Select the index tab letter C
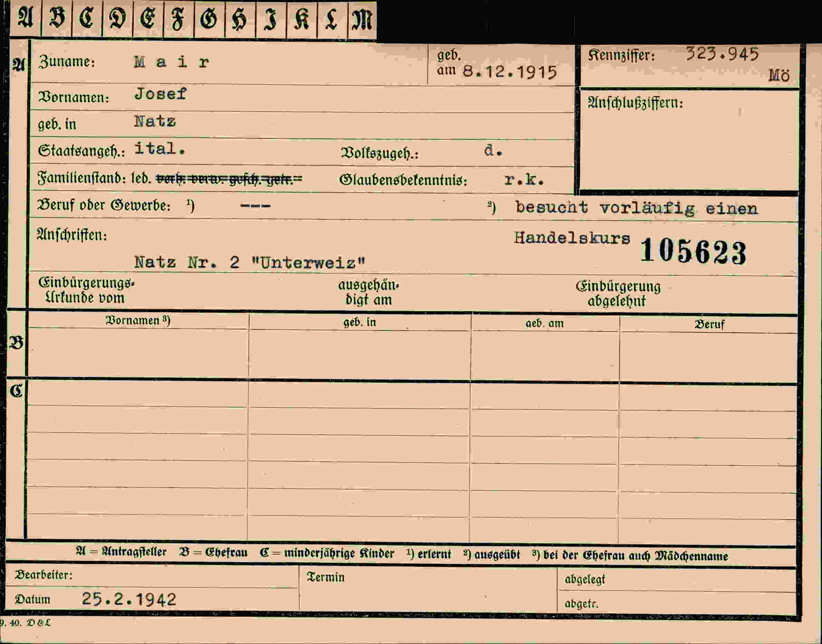This screenshot has height=644, width=822. pos(87,18)
